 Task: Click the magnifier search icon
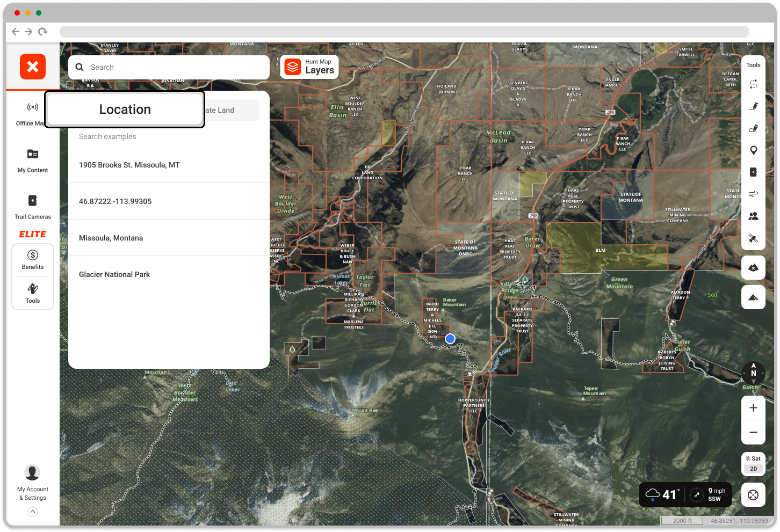coord(80,67)
